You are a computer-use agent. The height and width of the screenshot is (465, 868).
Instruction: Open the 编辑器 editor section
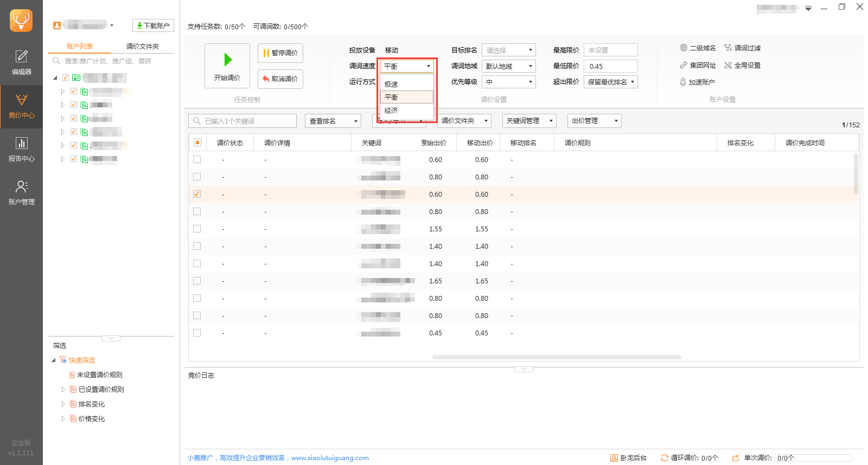[x=21, y=63]
